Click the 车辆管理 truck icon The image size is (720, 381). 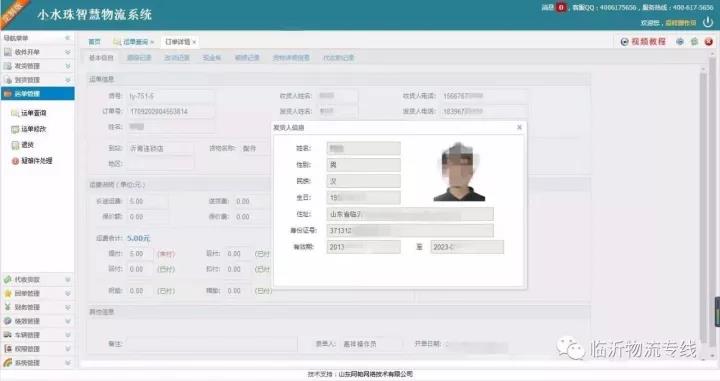click(x=7, y=335)
